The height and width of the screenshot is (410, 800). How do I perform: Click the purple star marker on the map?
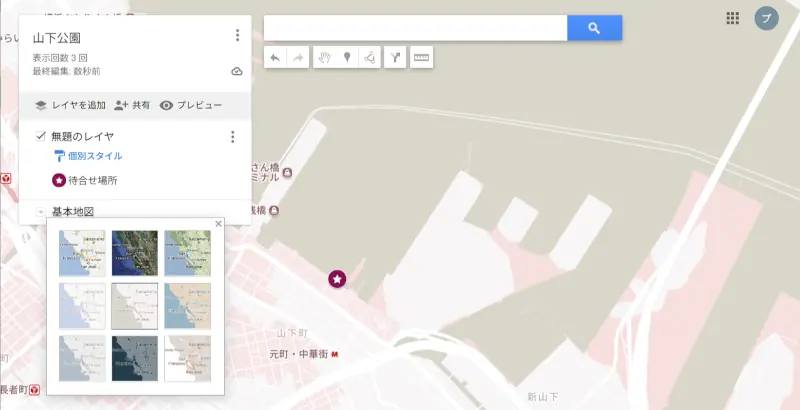click(337, 279)
